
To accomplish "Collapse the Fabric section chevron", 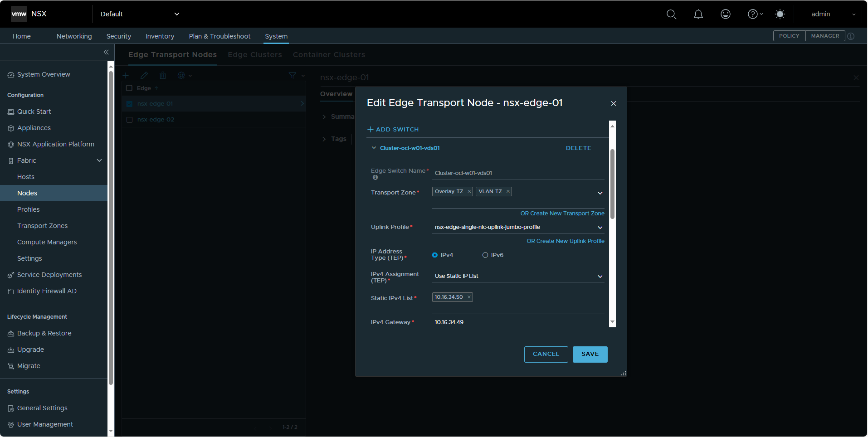I will tap(99, 160).
